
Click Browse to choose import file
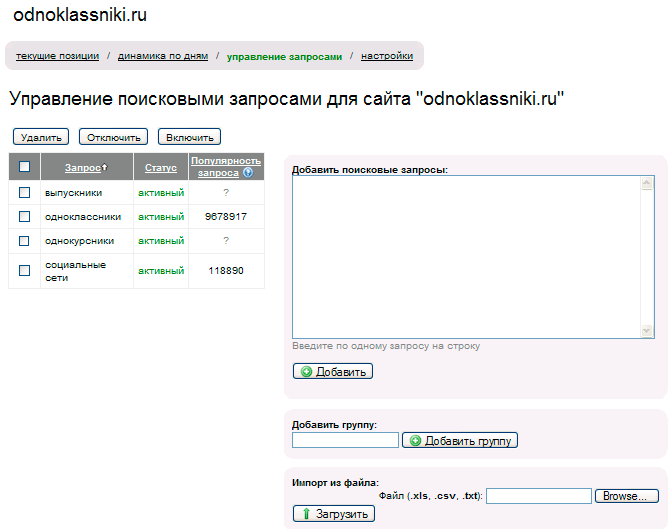626,496
